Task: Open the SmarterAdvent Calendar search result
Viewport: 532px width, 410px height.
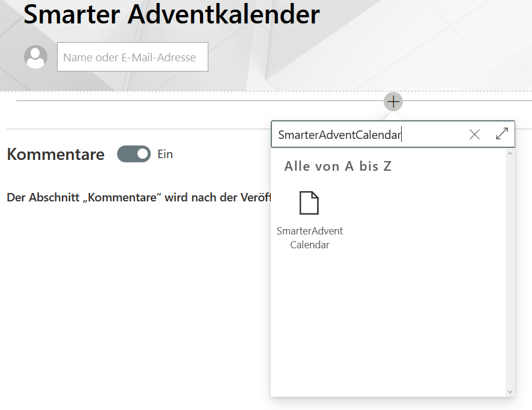Action: click(310, 237)
